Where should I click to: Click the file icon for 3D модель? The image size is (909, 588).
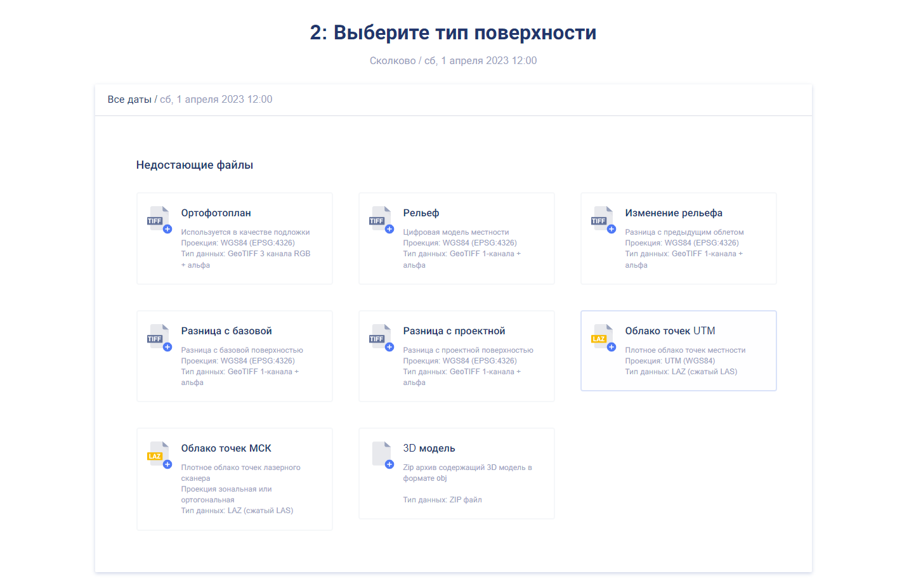(x=381, y=454)
